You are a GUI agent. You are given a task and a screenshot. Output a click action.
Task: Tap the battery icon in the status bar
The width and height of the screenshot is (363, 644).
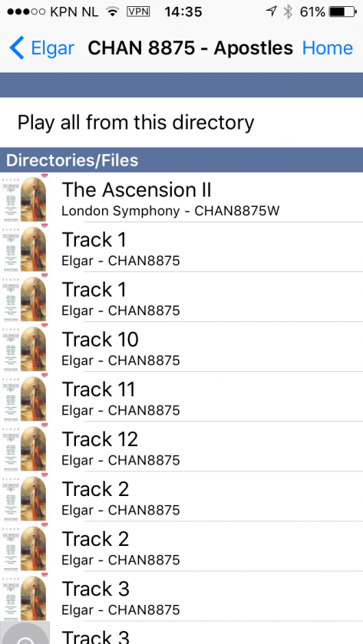click(343, 12)
